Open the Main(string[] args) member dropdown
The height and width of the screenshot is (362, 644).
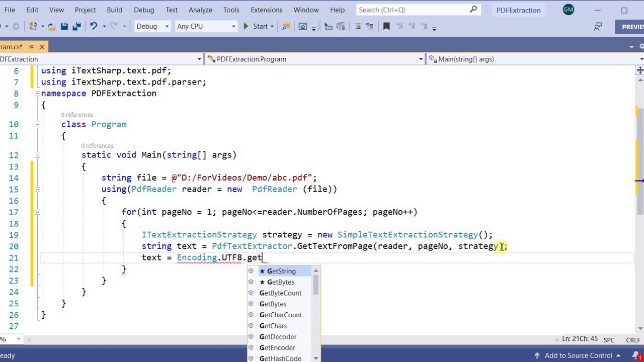click(535, 59)
